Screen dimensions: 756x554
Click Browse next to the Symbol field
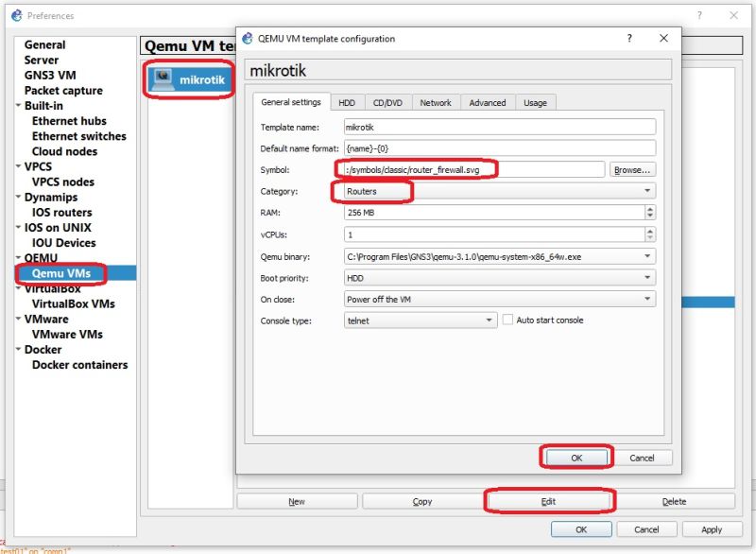point(632,170)
